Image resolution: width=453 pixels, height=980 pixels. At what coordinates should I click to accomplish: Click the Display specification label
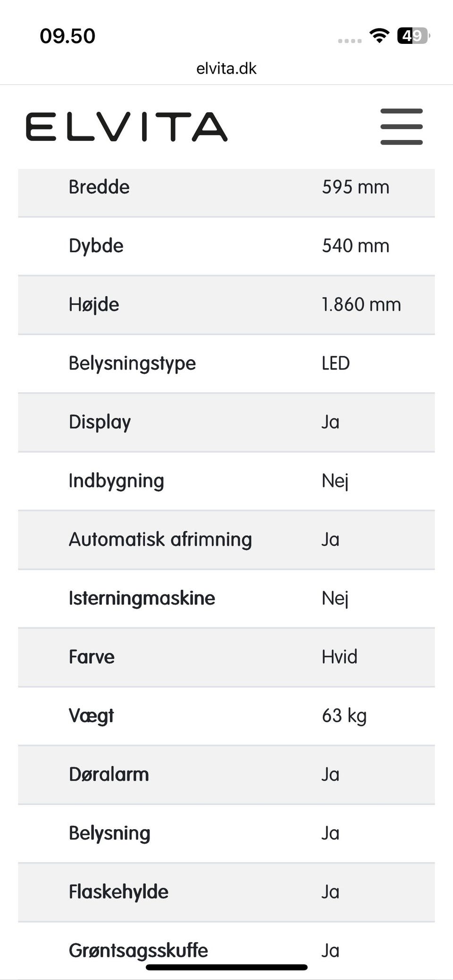point(100,422)
